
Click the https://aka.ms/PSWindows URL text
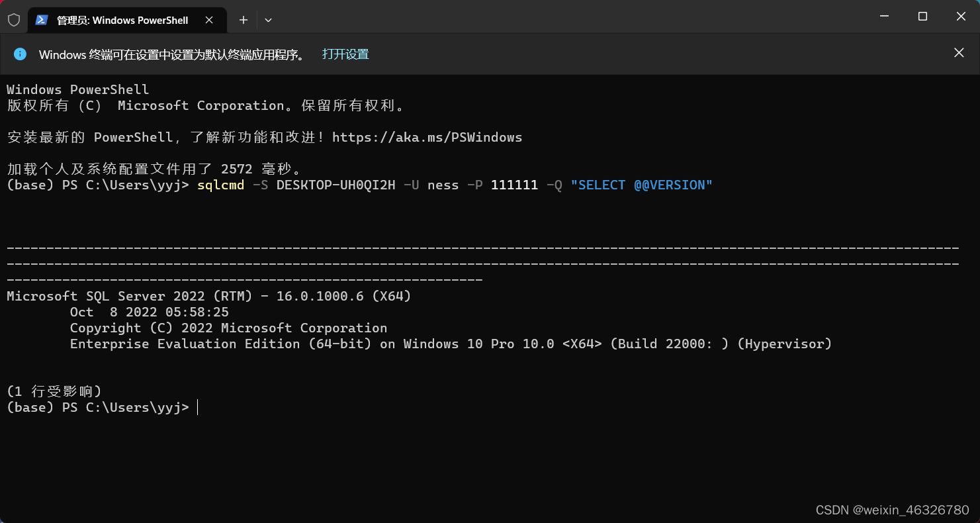point(427,137)
